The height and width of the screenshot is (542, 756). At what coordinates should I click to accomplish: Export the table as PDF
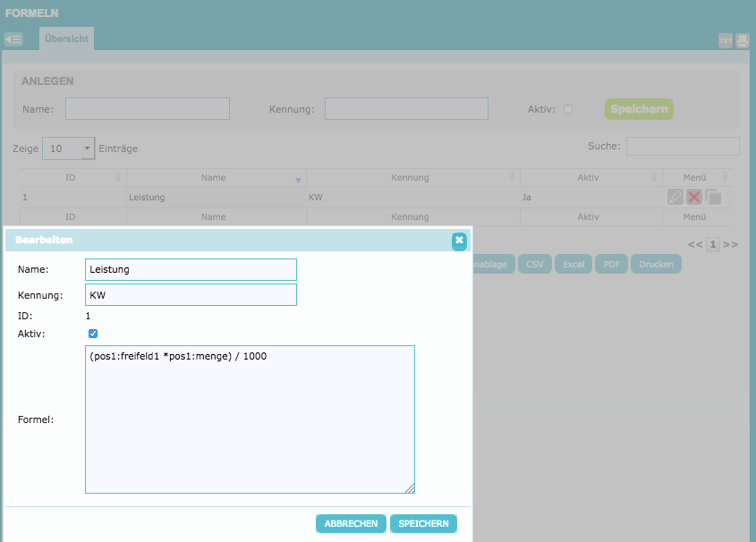[610, 265]
